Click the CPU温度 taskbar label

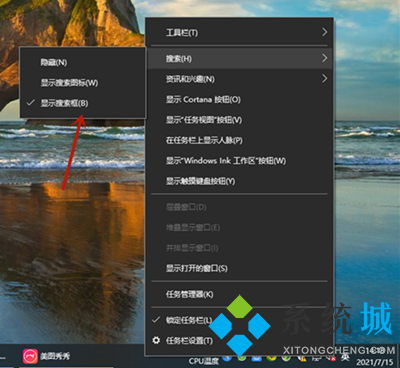(x=204, y=361)
